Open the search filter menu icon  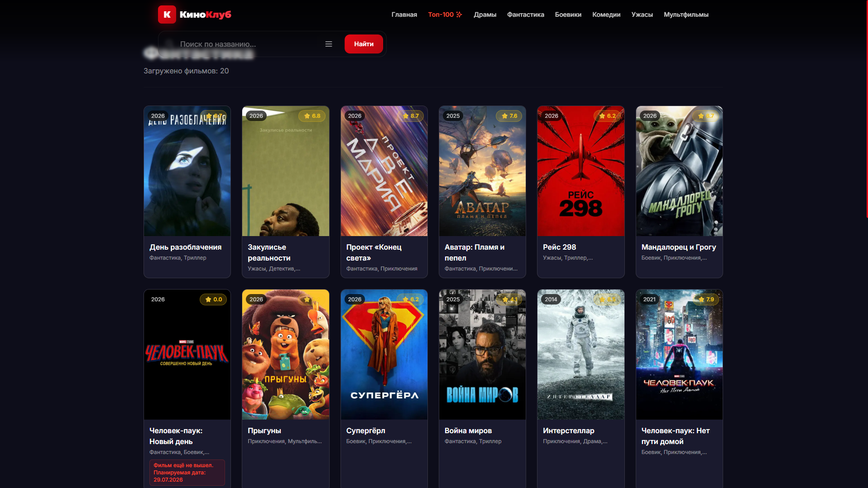tap(329, 44)
